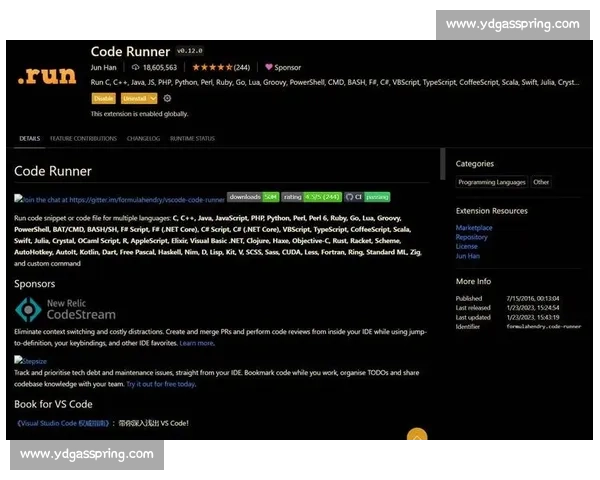The image size is (600, 480).
Task: Click the publisher name Jun Han in header
Action: pos(103,67)
